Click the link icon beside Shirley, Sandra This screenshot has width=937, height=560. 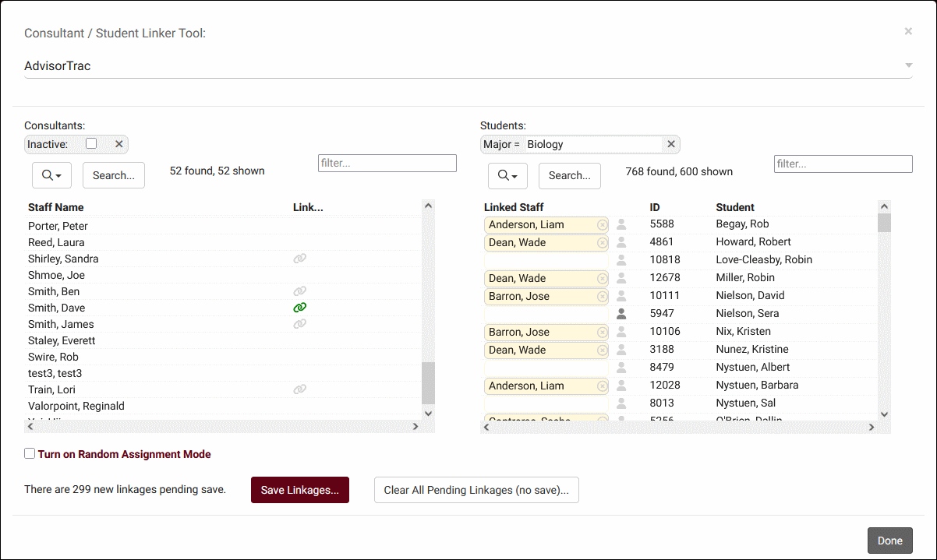click(x=299, y=259)
